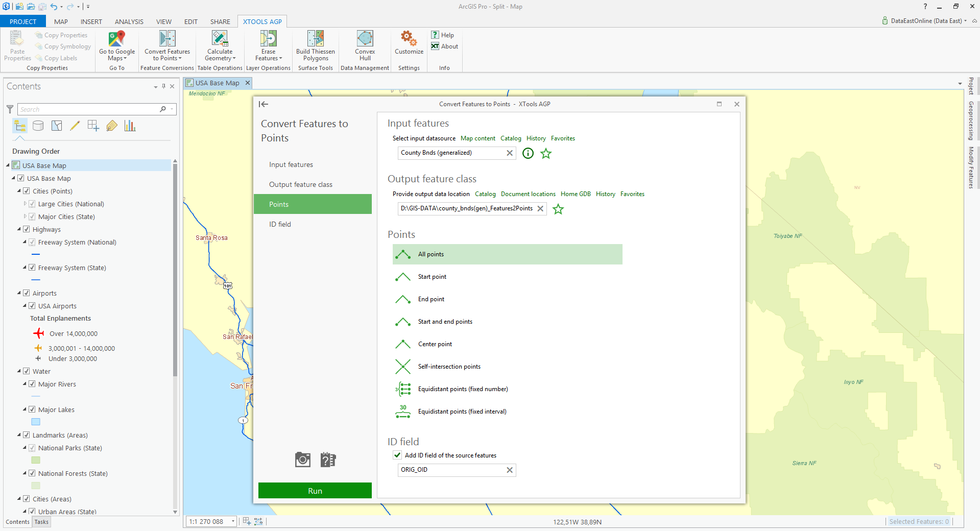Show info for input datasource

pos(528,153)
